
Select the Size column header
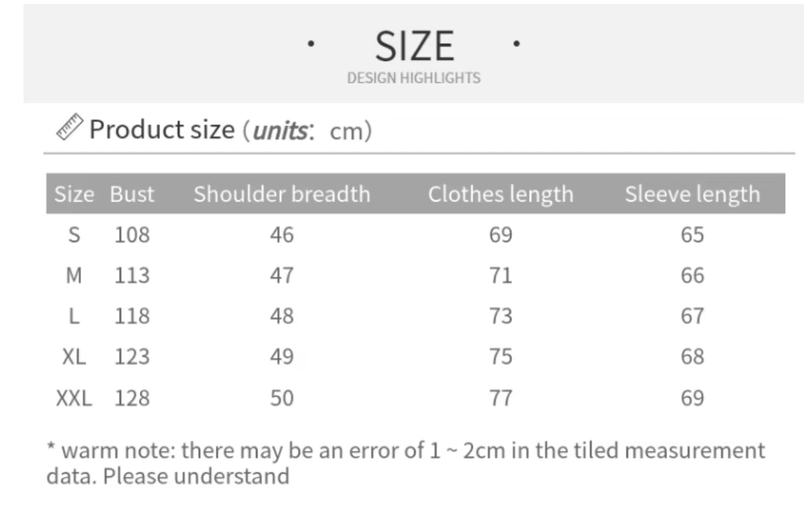coord(74,194)
